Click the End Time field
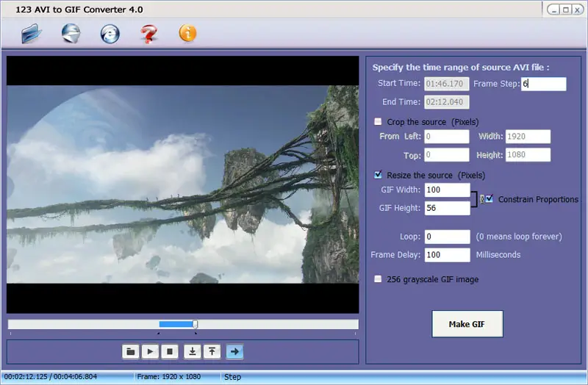 447,102
